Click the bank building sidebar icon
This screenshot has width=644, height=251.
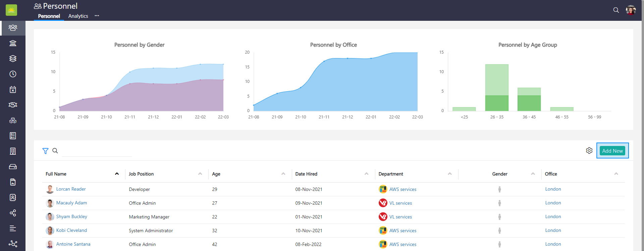[x=13, y=43]
